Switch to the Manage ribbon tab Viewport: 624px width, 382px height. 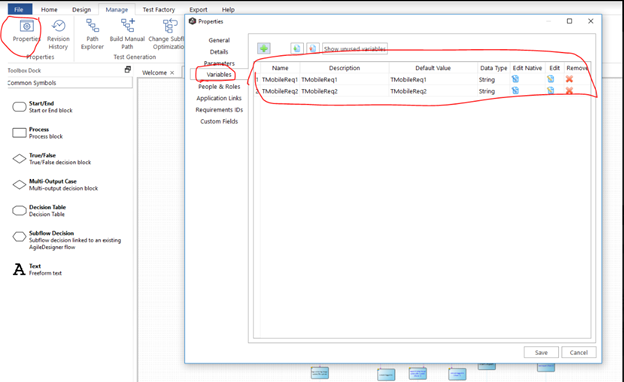pyautogui.click(x=117, y=9)
